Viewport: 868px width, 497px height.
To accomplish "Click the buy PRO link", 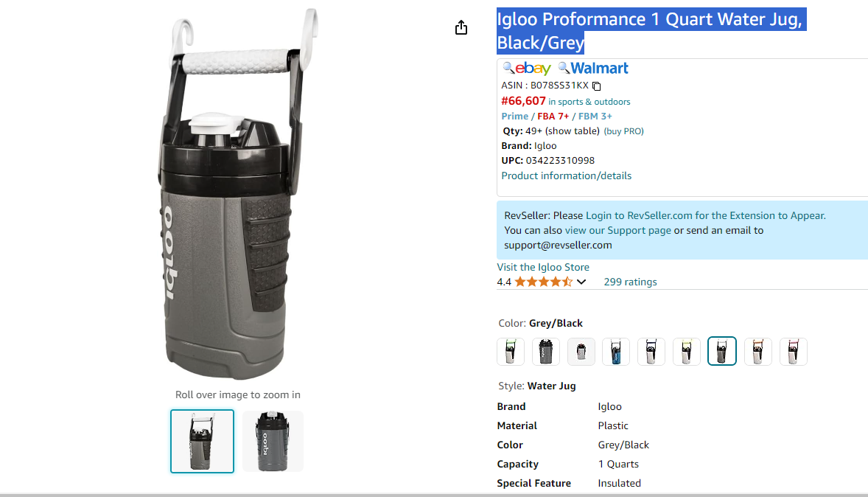I will coord(624,131).
